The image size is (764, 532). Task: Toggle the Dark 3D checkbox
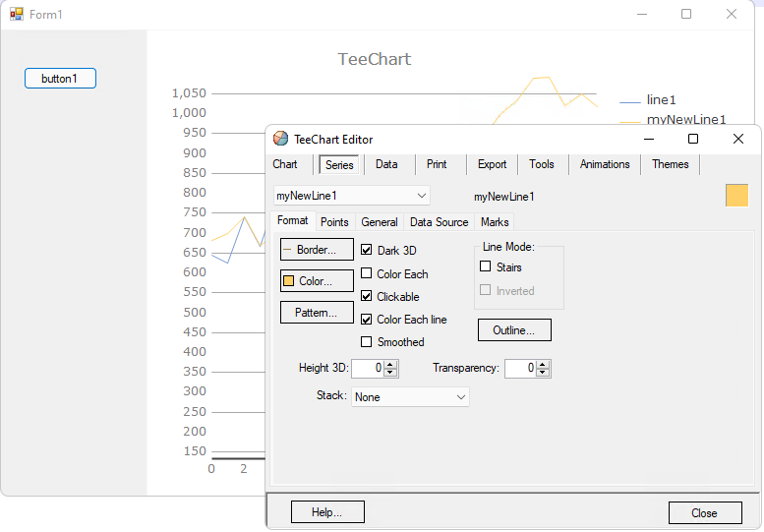367,250
